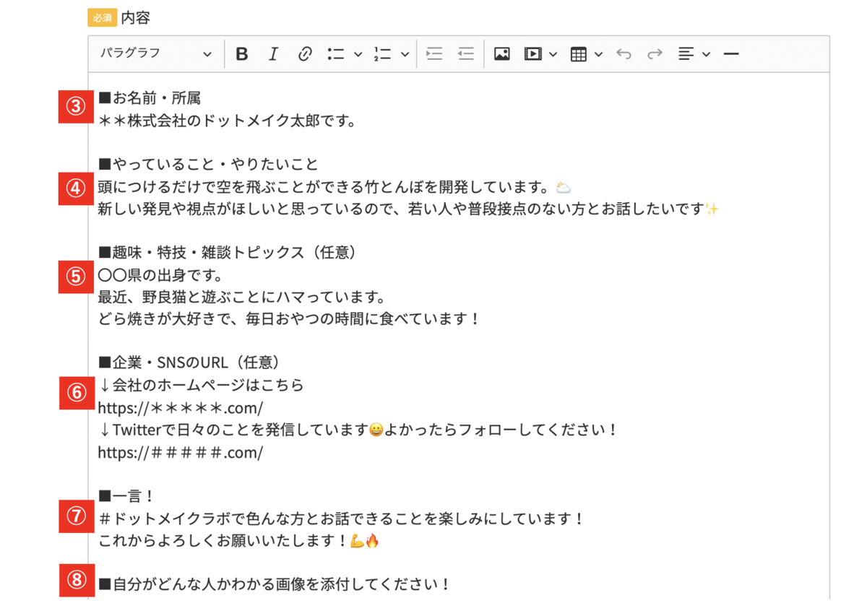Insert media with the video icon
This screenshot has height=616, width=867.
click(x=532, y=54)
